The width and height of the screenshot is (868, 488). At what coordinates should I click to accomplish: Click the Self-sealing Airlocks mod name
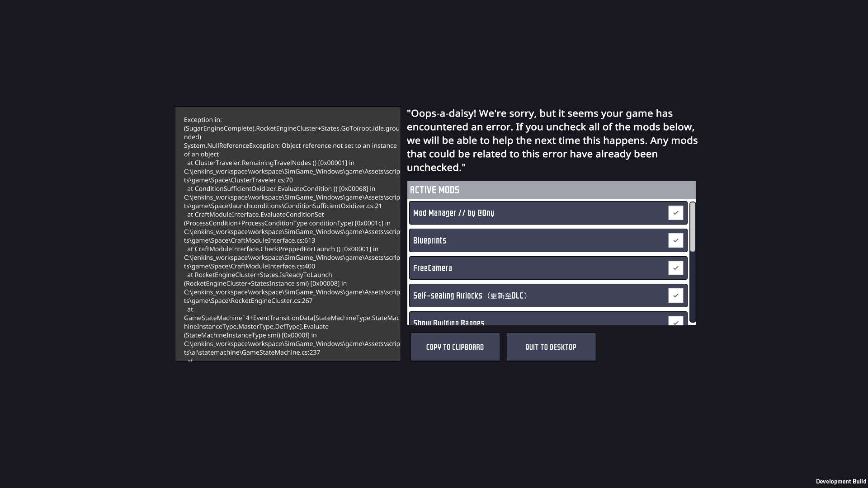coord(470,296)
